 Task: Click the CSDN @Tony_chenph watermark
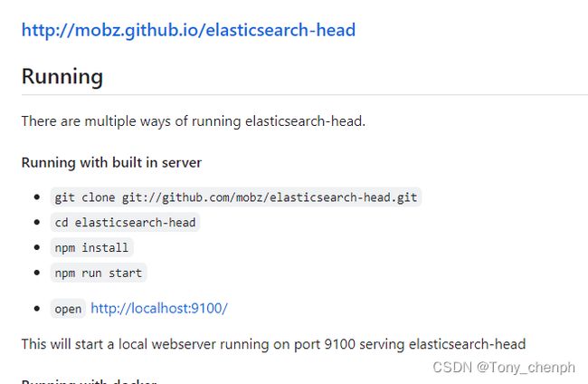[504, 367]
